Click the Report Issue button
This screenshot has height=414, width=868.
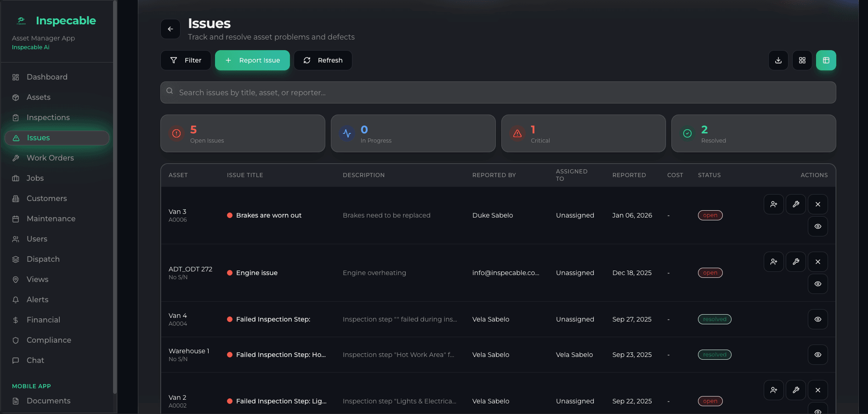click(252, 60)
